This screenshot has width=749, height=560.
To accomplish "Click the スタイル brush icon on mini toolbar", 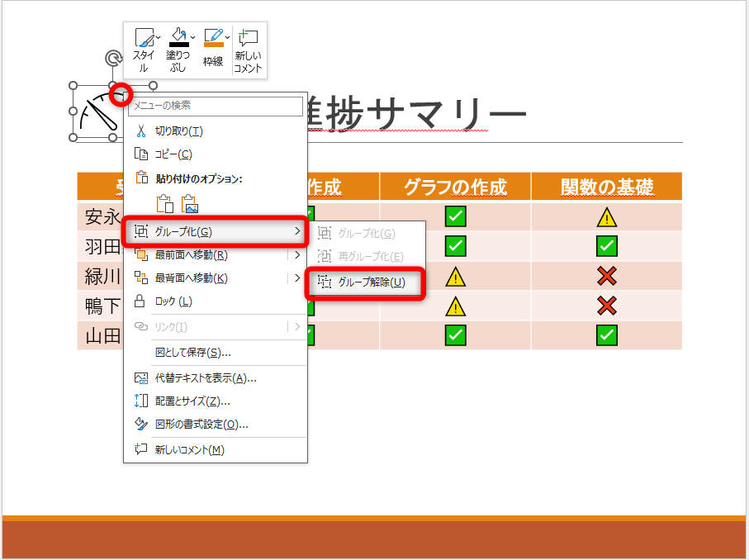I will pos(145,37).
